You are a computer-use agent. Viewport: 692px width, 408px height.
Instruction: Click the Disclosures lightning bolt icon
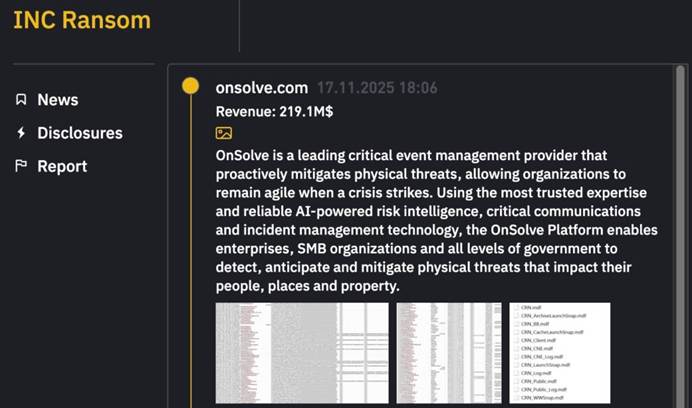(x=21, y=133)
